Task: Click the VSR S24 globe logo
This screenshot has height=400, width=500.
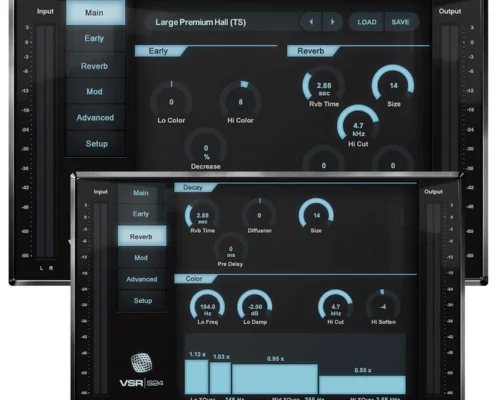Action: pos(141,363)
